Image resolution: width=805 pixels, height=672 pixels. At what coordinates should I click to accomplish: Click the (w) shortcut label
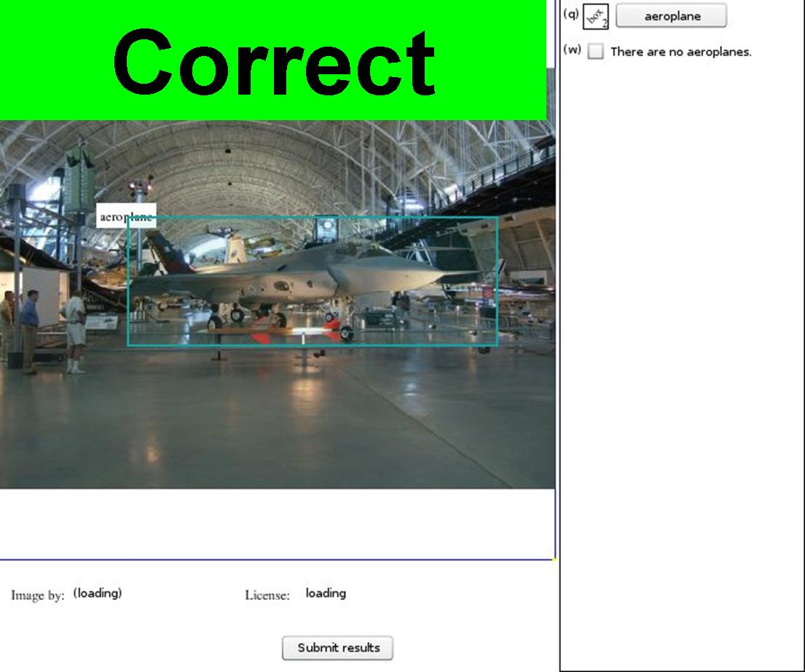click(572, 50)
